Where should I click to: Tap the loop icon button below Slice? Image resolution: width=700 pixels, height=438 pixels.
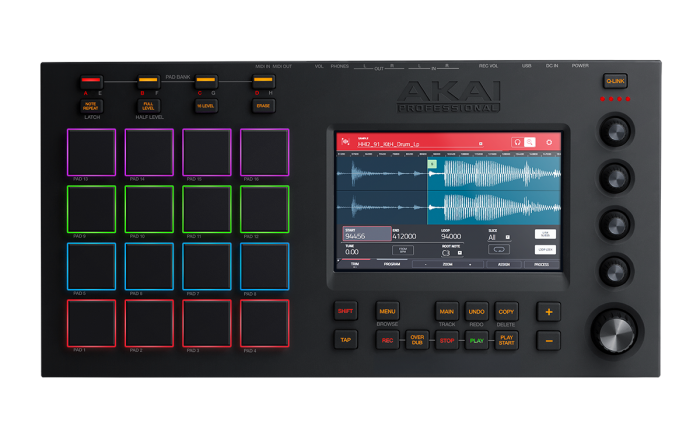click(x=499, y=250)
